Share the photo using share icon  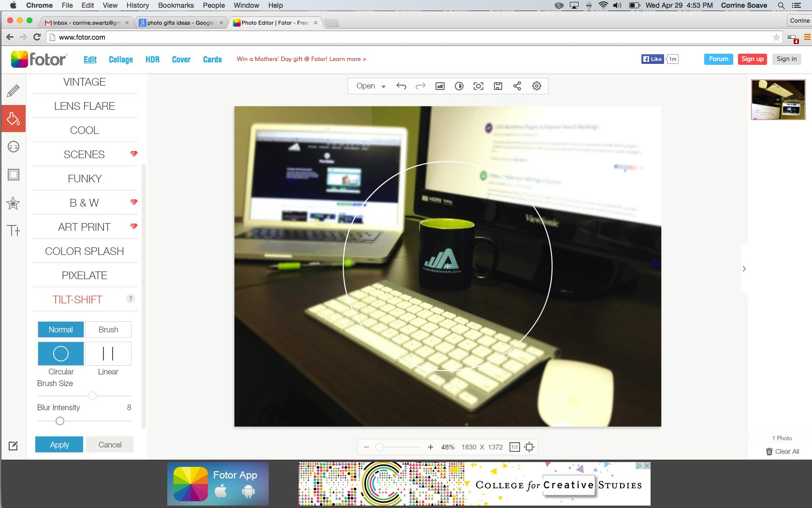(517, 86)
